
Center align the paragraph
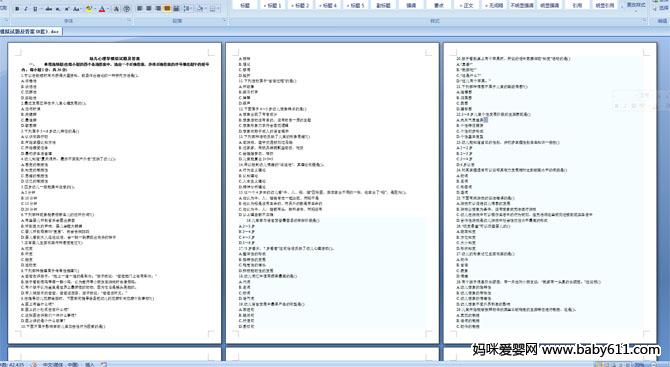point(149,8)
